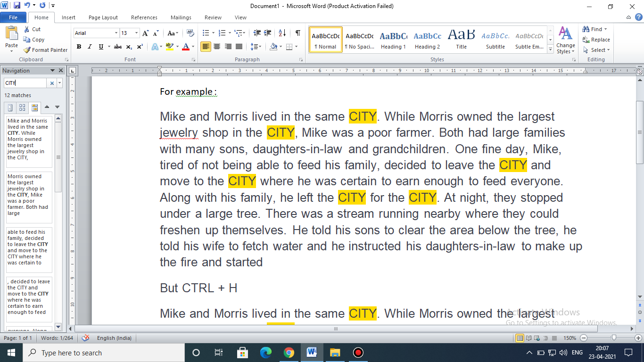644x362 pixels.
Task: Clear formatting icon
Action: click(x=190, y=33)
